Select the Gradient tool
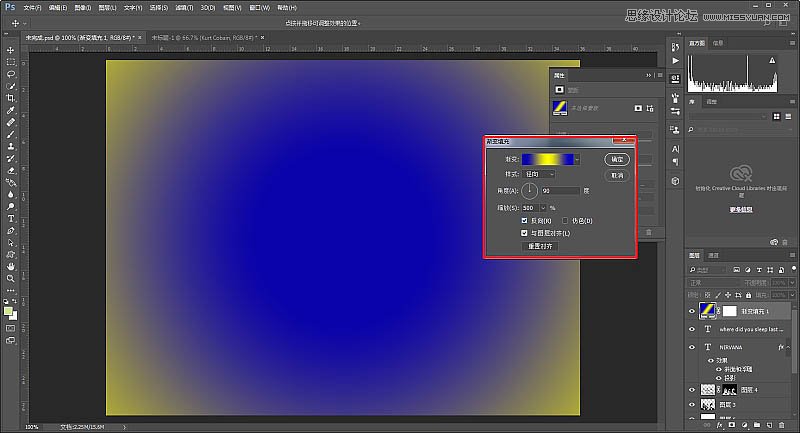This screenshot has width=800, height=433. pyautogui.click(x=10, y=183)
